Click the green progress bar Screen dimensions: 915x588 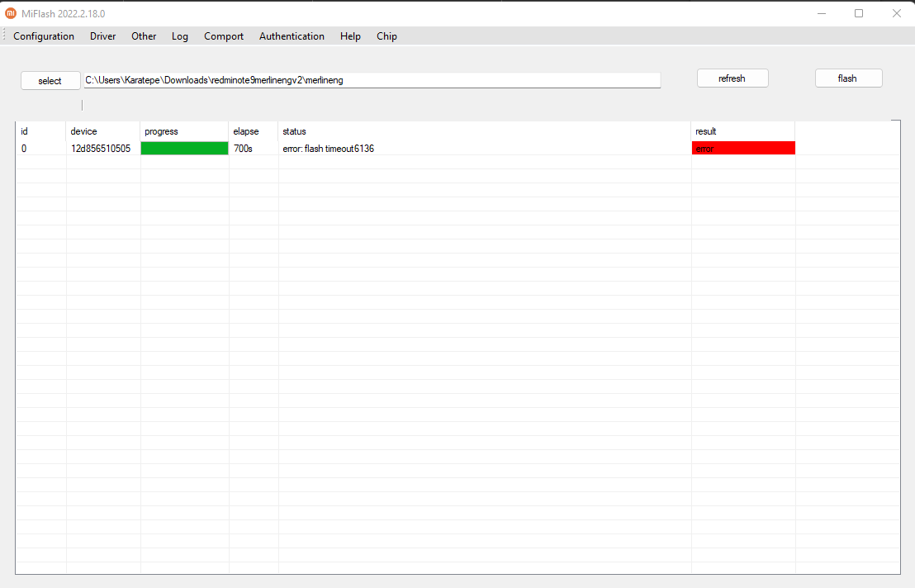pos(184,148)
